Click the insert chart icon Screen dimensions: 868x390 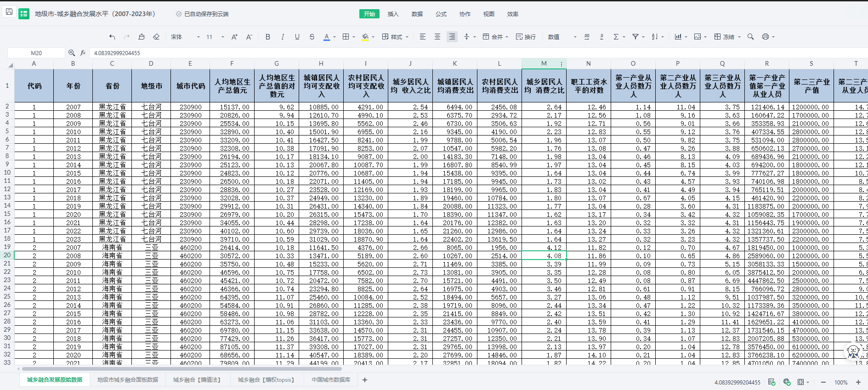click(x=678, y=37)
